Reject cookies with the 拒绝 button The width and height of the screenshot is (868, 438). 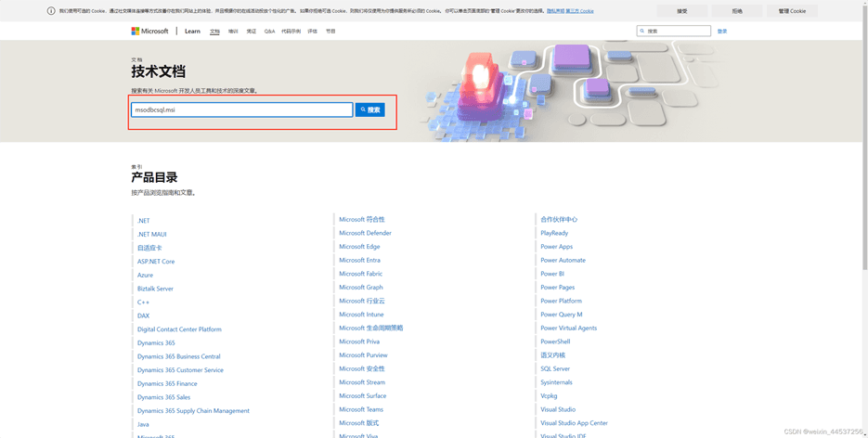point(737,11)
